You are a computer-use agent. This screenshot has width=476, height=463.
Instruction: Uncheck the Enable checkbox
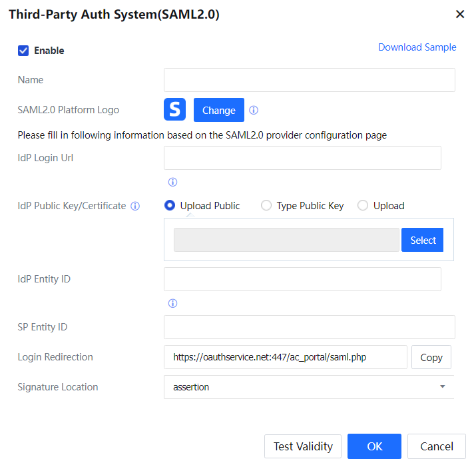(x=23, y=51)
